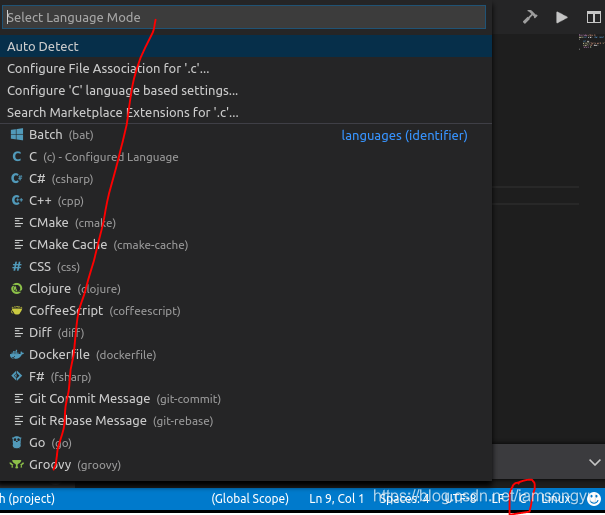605x515 pixels.
Task: Expand the panel chevron arrow
Action: 595,462
